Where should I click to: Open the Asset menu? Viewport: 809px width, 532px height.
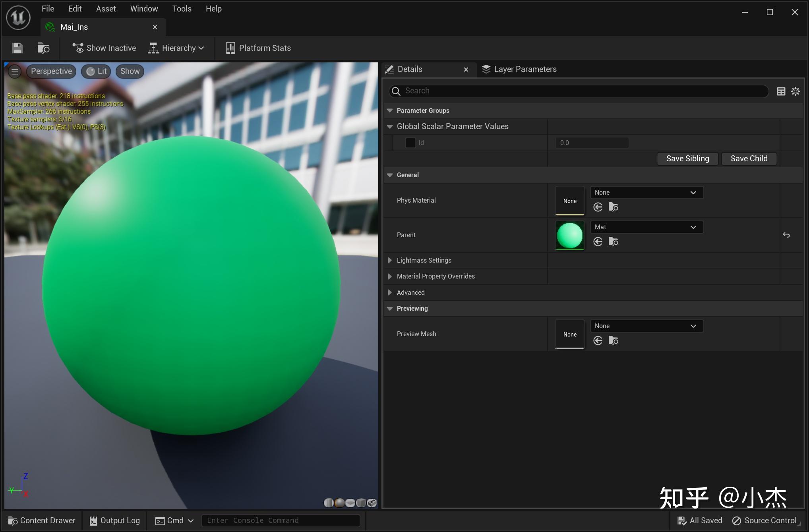[x=106, y=9]
